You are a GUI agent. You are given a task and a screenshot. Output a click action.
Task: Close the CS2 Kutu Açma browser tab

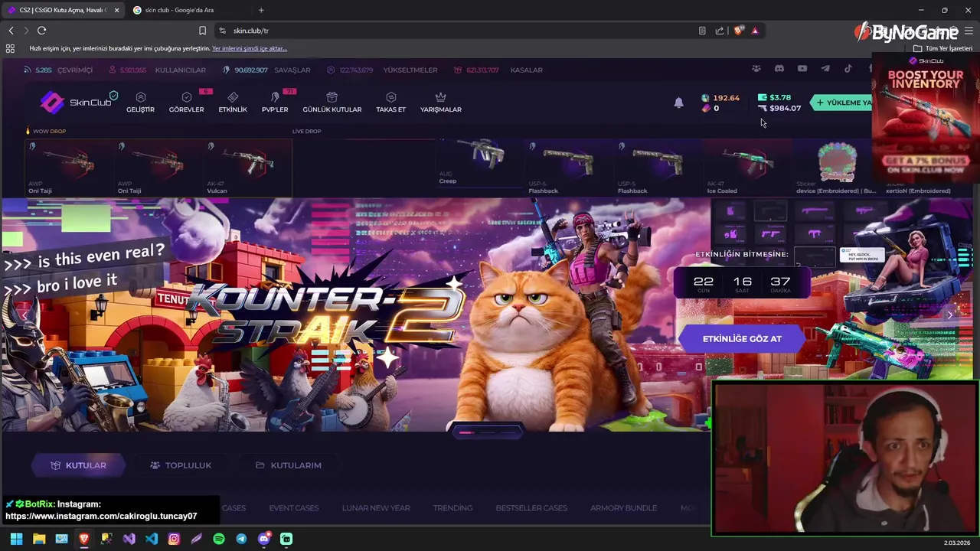(116, 10)
